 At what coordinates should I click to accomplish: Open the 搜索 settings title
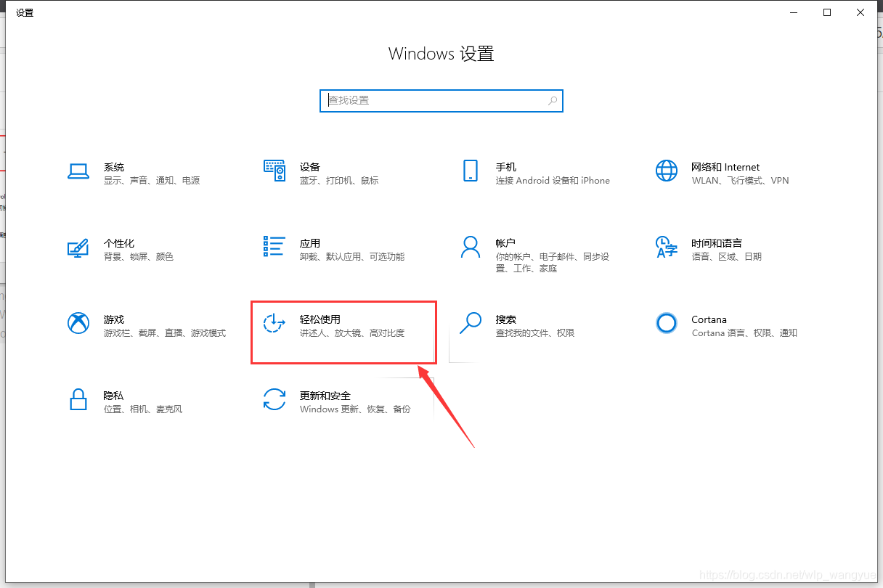[x=505, y=319]
